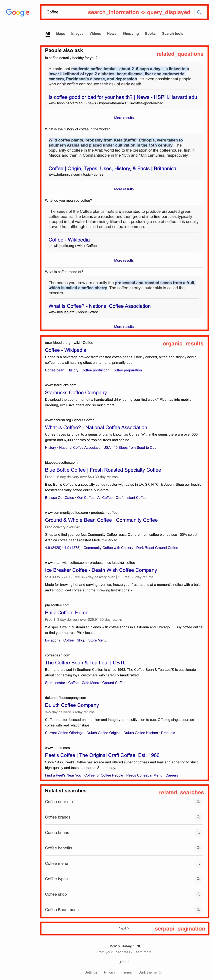Click search icon beside Coffee benefits

(198, 848)
